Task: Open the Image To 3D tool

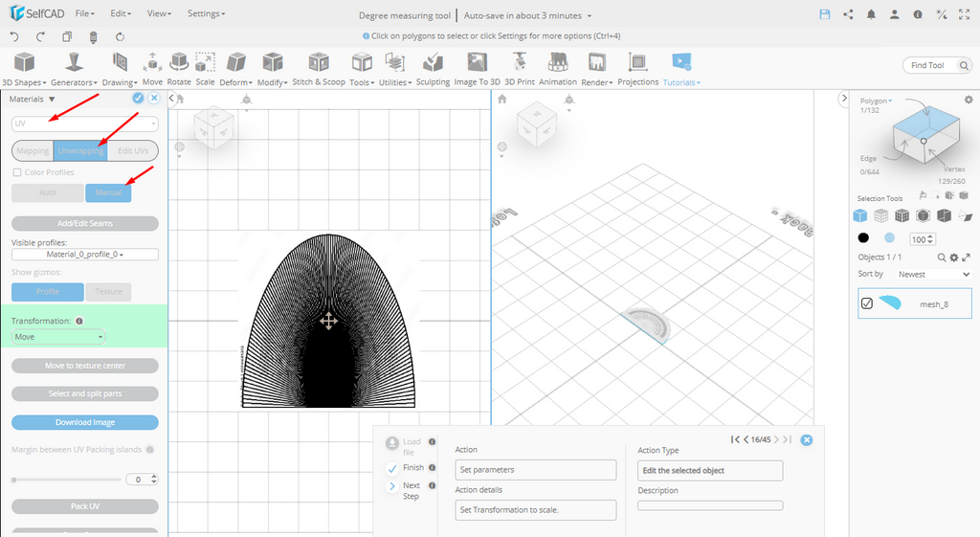Action: point(477,69)
